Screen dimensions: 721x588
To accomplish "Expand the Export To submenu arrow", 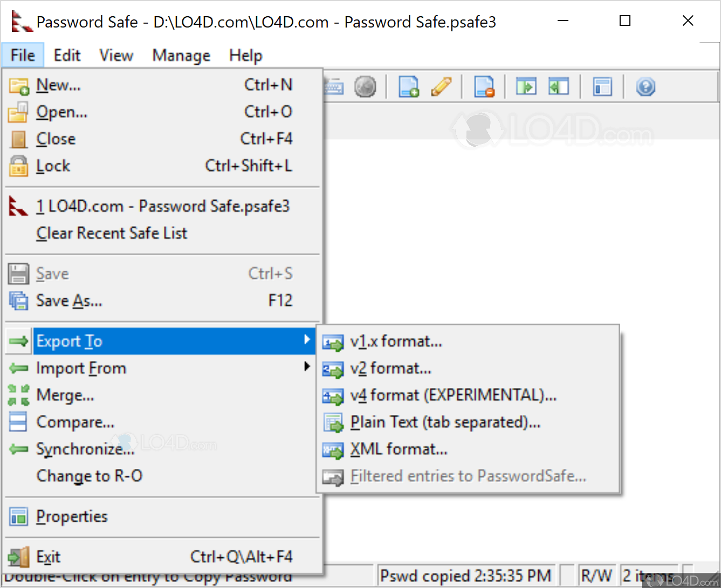I will coord(307,340).
